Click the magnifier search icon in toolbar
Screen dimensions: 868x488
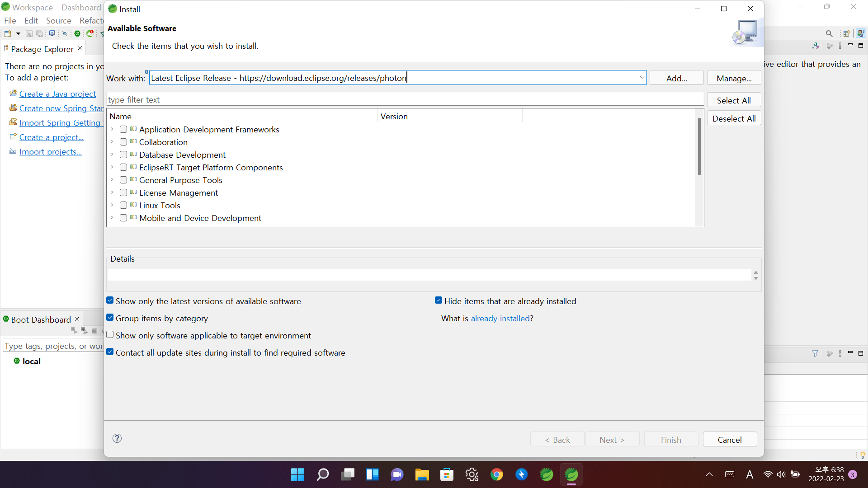829,33
